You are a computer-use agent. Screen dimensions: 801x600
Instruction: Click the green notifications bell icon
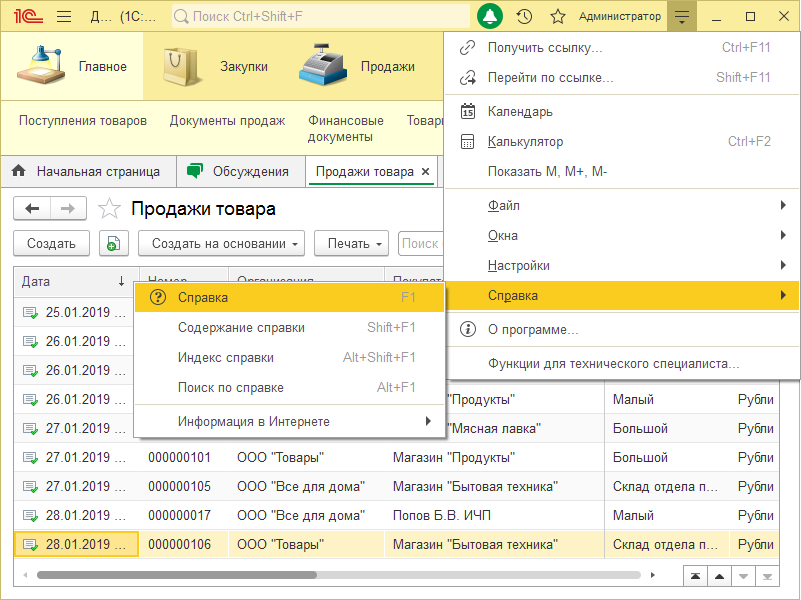pos(490,16)
